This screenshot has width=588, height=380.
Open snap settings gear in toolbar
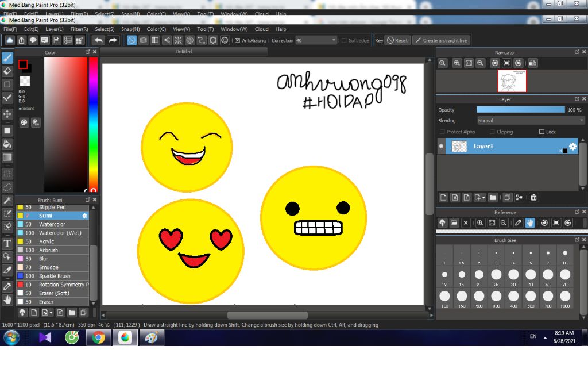(x=225, y=40)
